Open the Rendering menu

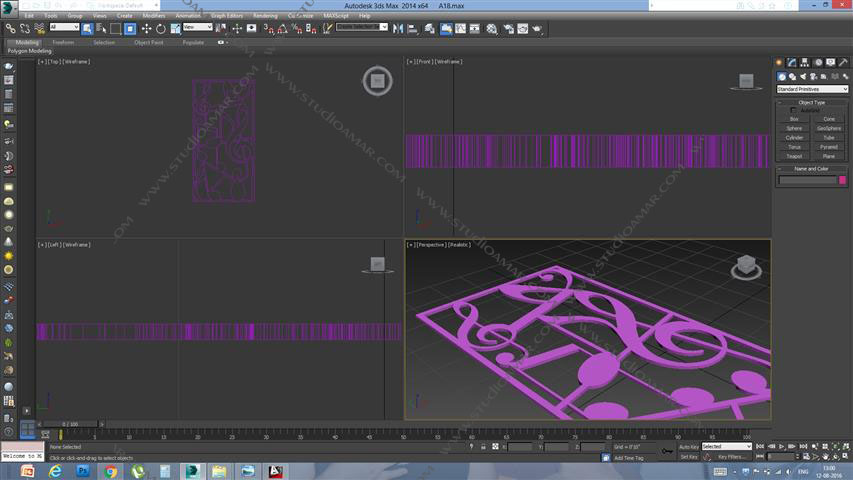(x=265, y=16)
